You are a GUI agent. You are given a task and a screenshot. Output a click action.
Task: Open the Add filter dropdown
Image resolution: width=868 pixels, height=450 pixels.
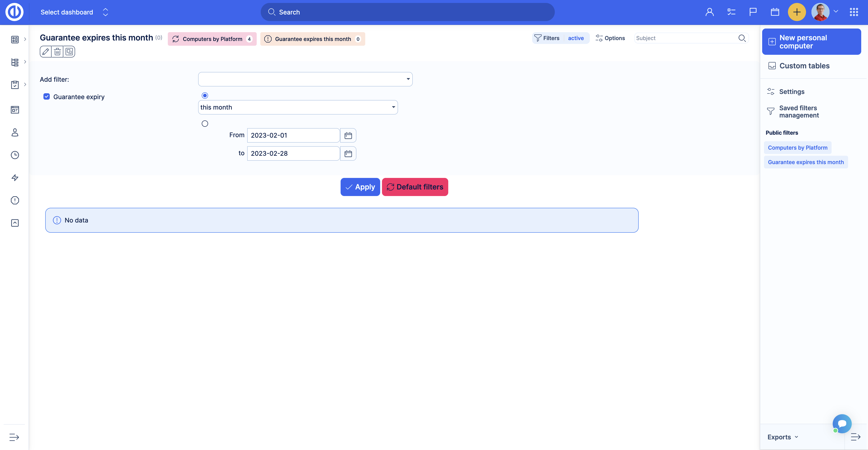[305, 79]
